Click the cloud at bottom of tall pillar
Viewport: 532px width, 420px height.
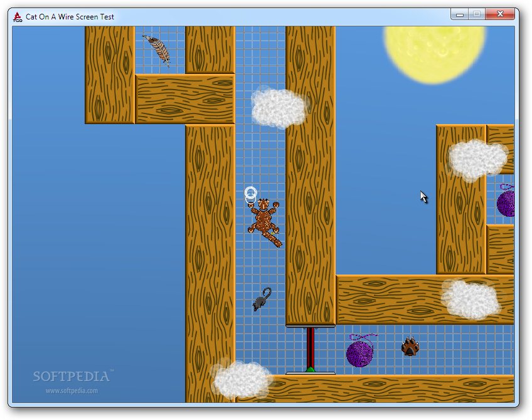[x=242, y=379]
